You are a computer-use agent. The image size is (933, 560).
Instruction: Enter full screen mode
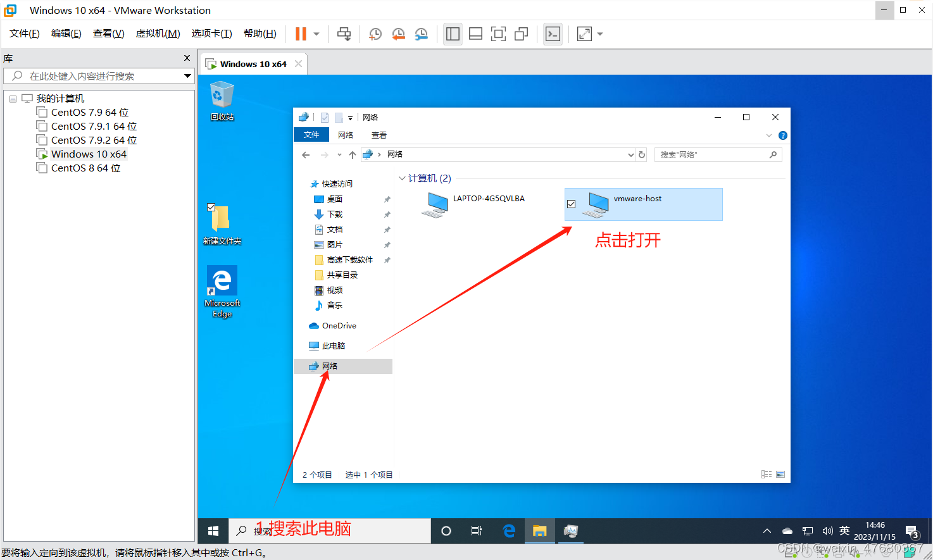pyautogui.click(x=498, y=34)
